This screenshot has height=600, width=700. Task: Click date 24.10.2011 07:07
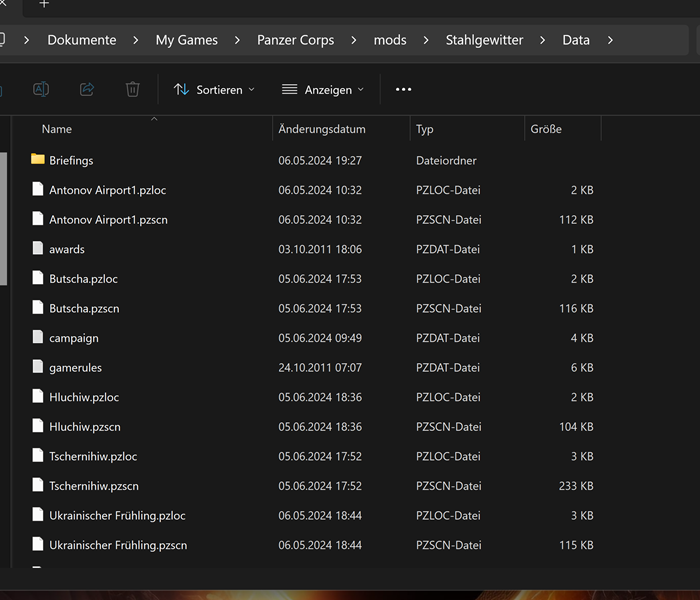320,368
